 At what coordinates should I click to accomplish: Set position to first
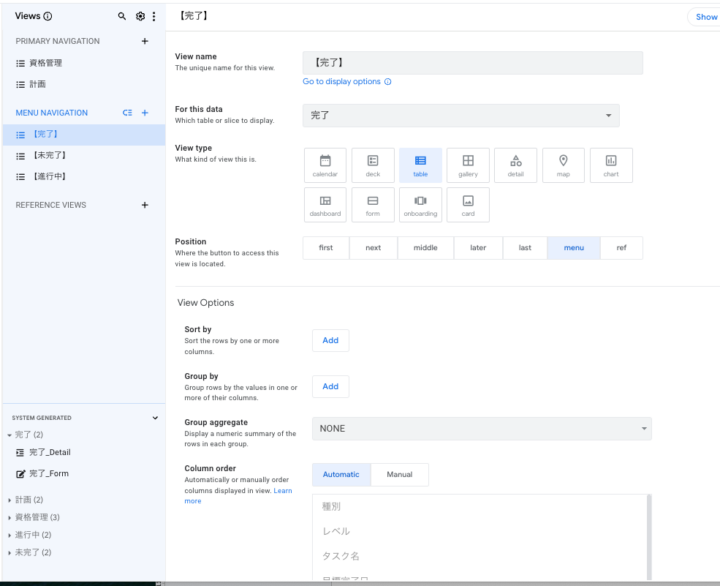point(326,248)
